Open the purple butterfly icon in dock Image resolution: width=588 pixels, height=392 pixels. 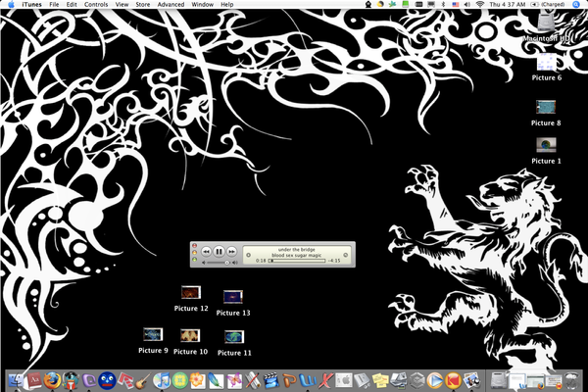(x=234, y=381)
